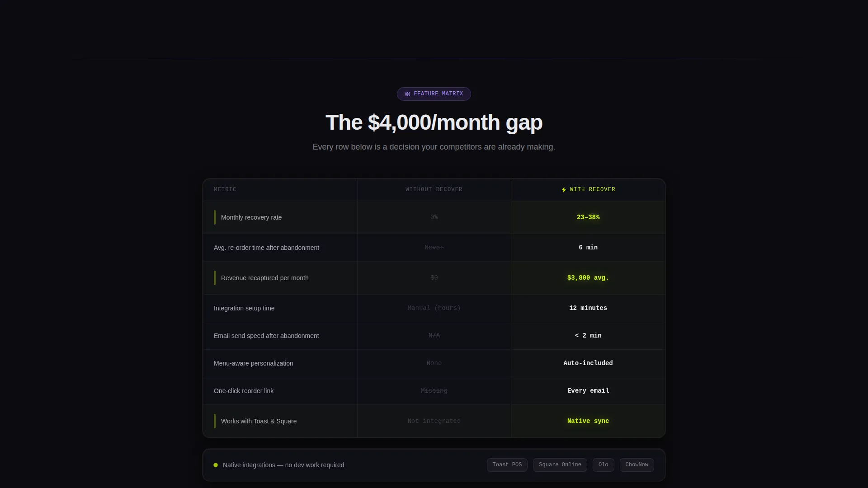Choose the ChowNow integration chip
Viewport: 868px width, 488px height.
pyautogui.click(x=637, y=465)
